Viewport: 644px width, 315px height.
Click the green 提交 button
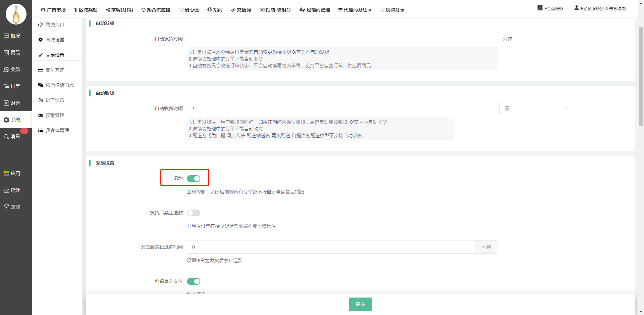[x=360, y=304]
